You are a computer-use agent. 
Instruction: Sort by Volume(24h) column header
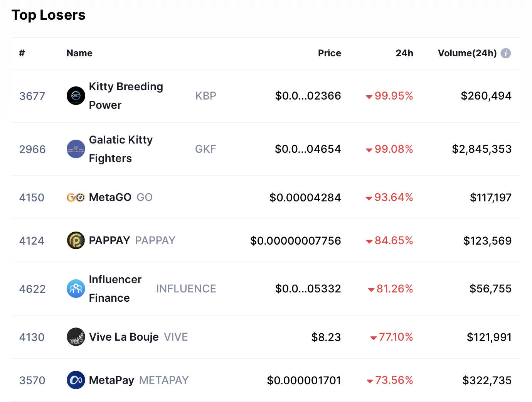click(467, 53)
